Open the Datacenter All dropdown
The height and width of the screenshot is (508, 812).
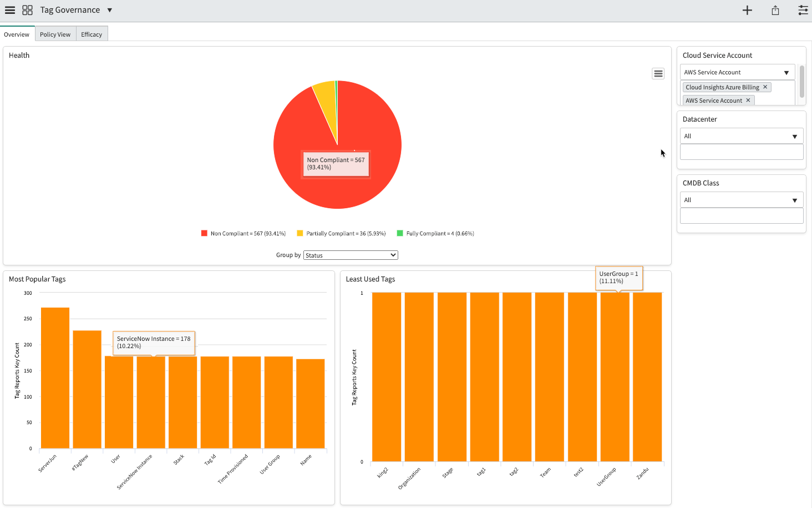pyautogui.click(x=742, y=136)
